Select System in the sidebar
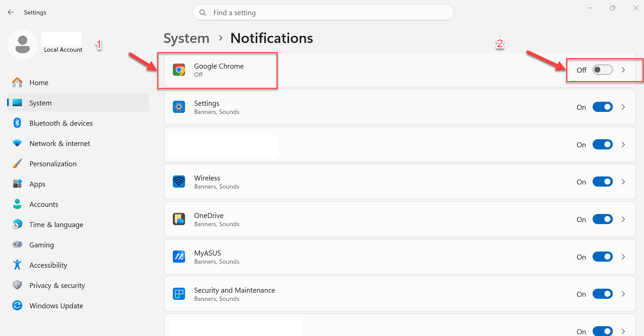Viewport: 644px width, 336px height. click(78, 103)
